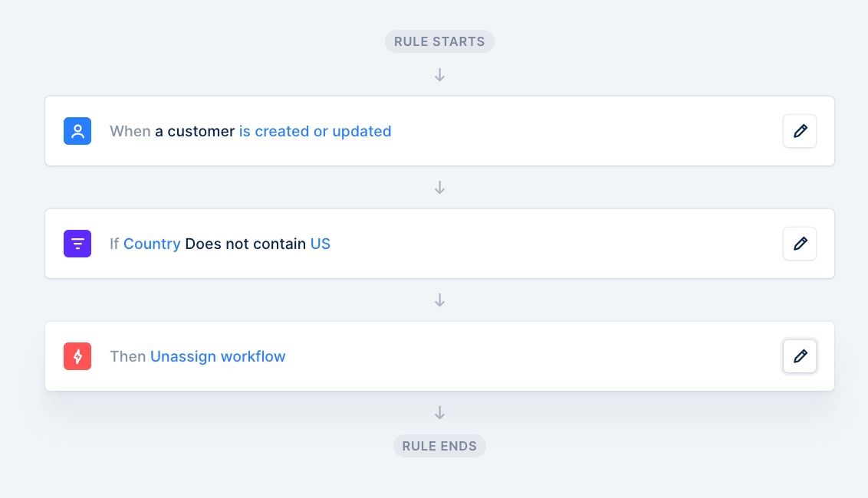Click the purple filter condition icon
This screenshot has width=868, height=498.
coord(77,244)
